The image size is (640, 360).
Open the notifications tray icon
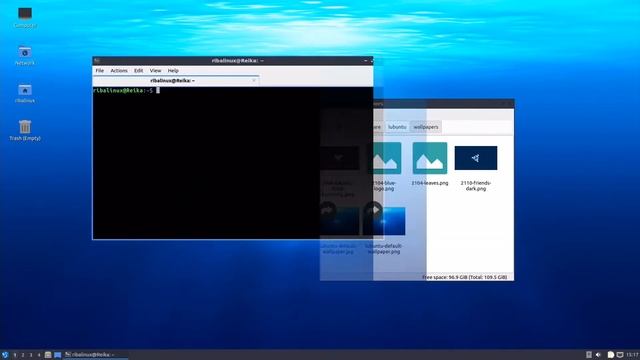click(611, 355)
